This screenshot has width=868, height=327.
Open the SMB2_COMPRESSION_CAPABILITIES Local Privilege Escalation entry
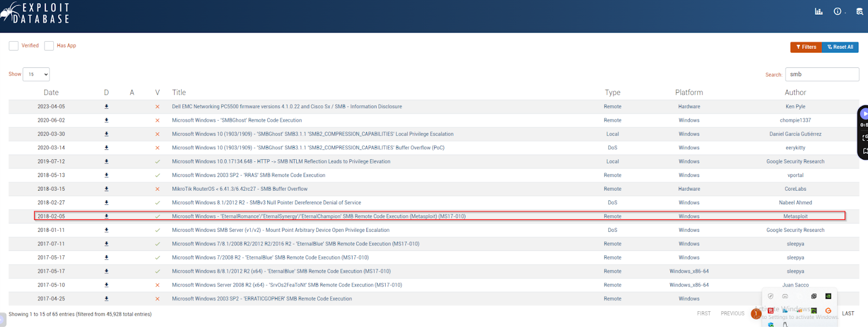313,134
